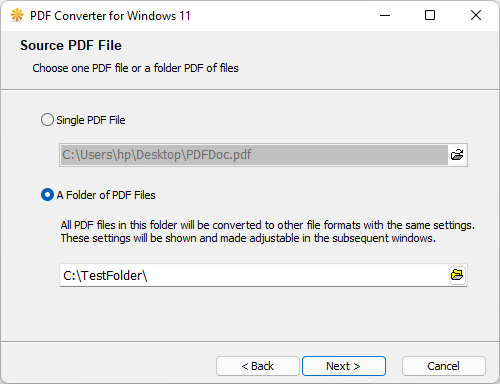Click the orange star app icon in title bar
Viewport: 500px width, 384px height.
pos(17,15)
